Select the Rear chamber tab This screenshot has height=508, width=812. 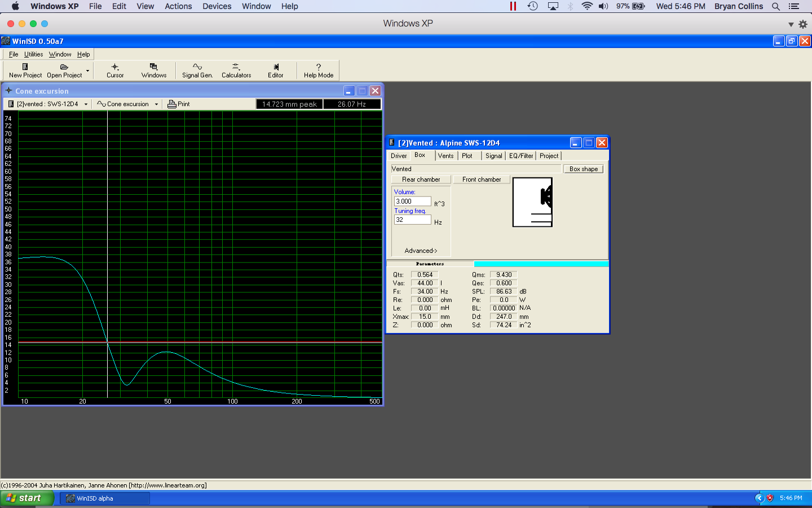[x=421, y=179]
